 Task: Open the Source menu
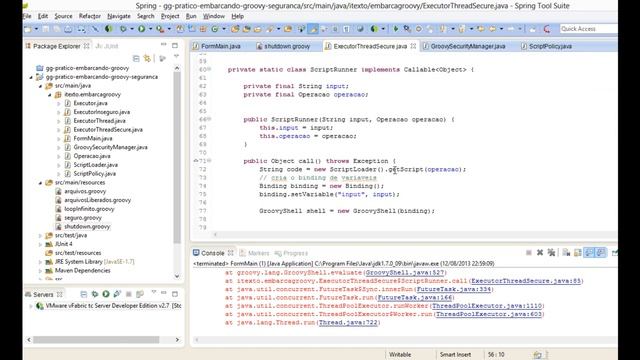pyautogui.click(x=63, y=16)
